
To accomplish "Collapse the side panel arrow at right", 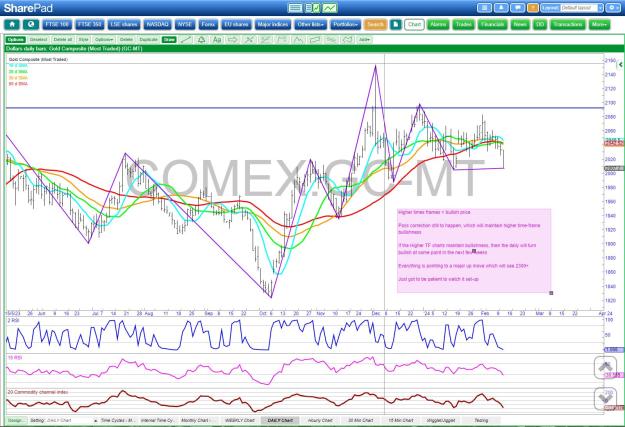I will click(x=620, y=64).
